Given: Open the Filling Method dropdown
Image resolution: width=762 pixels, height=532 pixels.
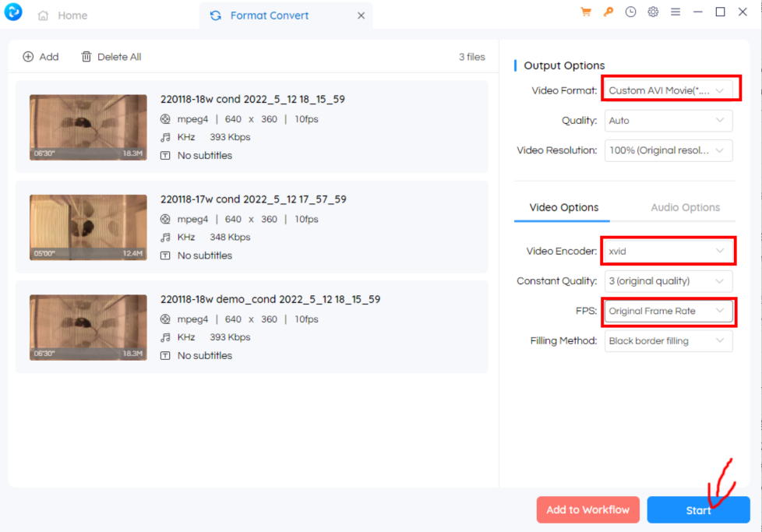Looking at the screenshot, I should [x=669, y=340].
